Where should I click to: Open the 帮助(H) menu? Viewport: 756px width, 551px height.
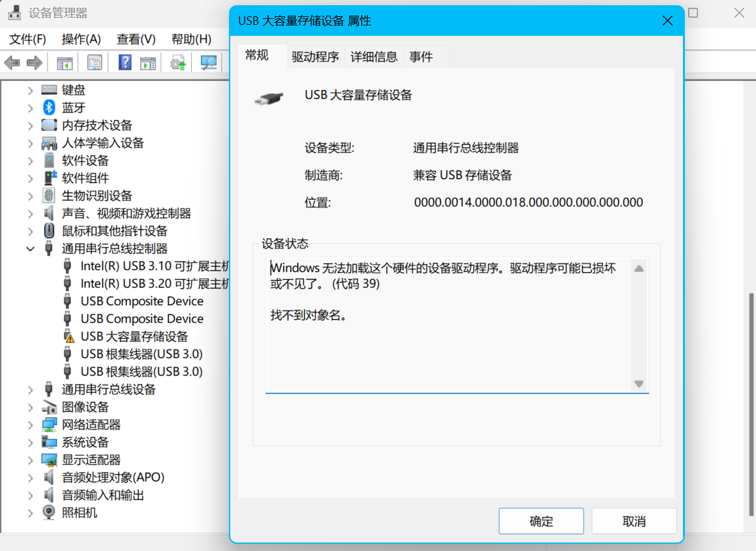coord(191,39)
